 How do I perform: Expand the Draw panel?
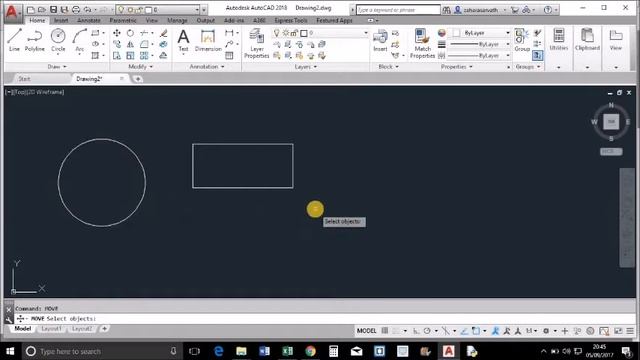[x=57, y=67]
